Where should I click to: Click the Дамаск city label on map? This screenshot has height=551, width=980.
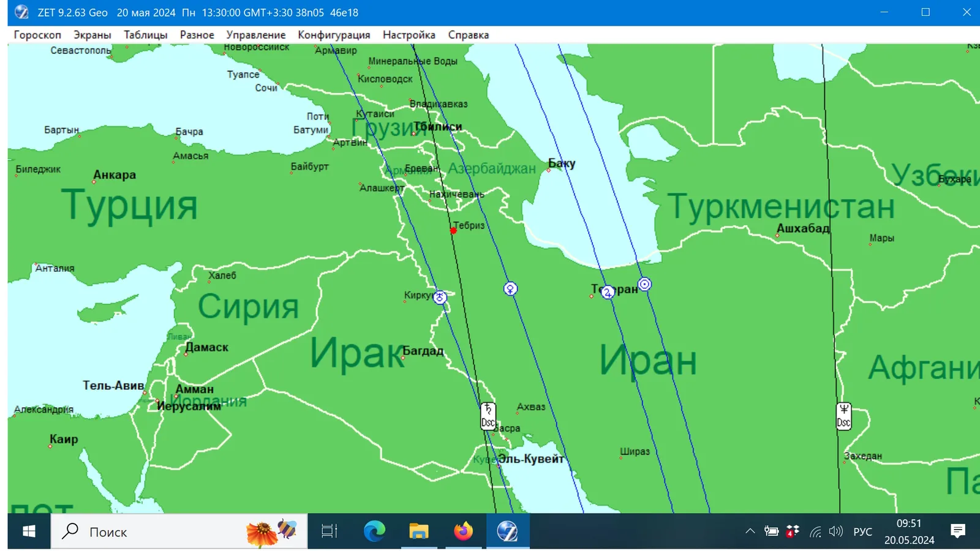(207, 347)
